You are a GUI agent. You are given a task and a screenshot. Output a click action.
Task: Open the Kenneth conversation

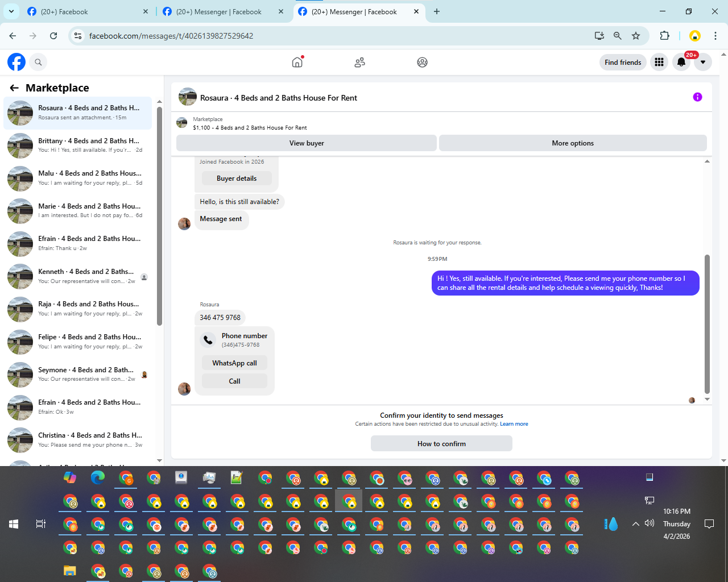(78, 277)
